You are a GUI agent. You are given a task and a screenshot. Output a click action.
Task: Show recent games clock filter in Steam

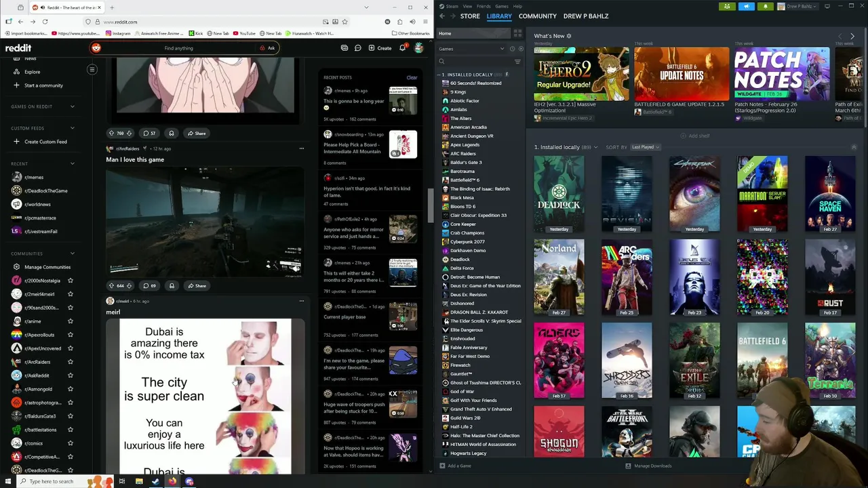(x=512, y=49)
